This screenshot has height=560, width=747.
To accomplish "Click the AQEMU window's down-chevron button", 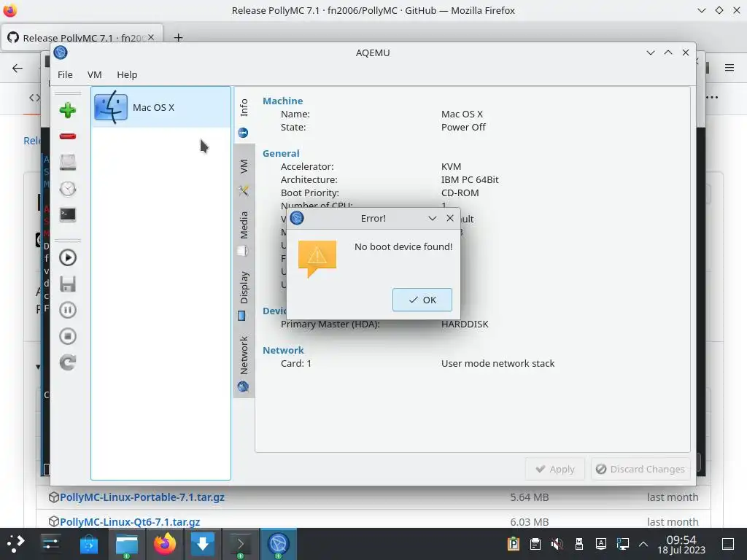I will tap(650, 52).
